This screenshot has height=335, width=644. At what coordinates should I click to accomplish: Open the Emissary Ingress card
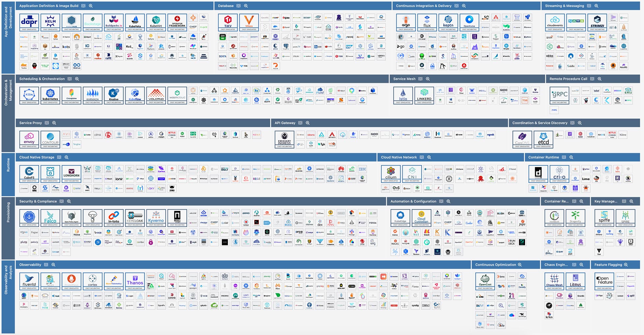(285, 140)
